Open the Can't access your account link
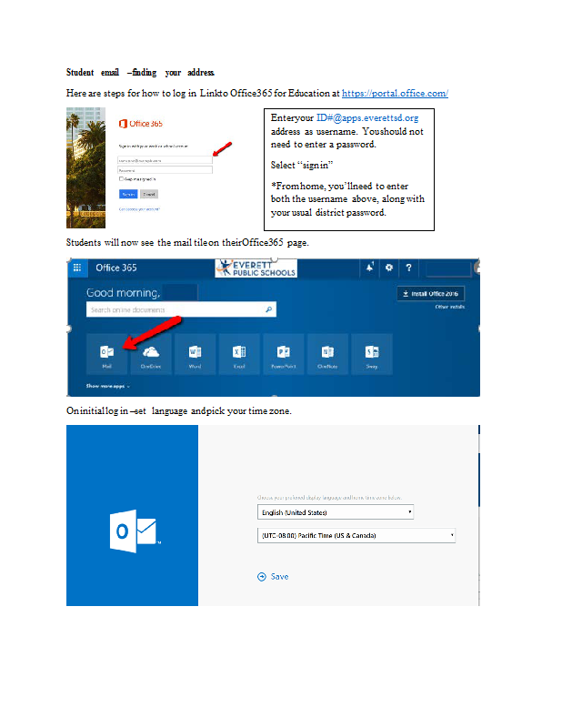 [139, 209]
